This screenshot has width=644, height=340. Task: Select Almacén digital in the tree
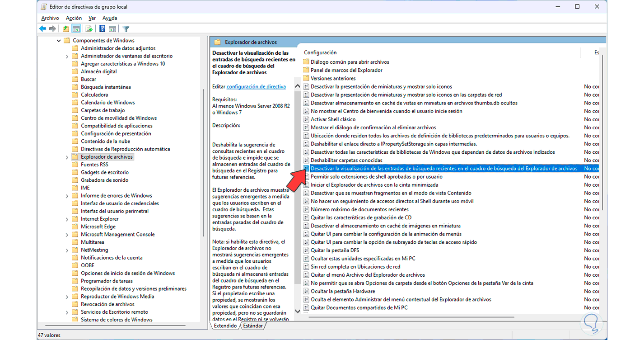point(99,71)
